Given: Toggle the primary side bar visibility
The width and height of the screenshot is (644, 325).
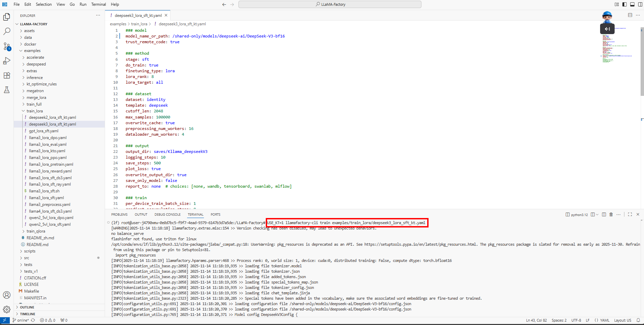Looking at the screenshot, I should (624, 4).
